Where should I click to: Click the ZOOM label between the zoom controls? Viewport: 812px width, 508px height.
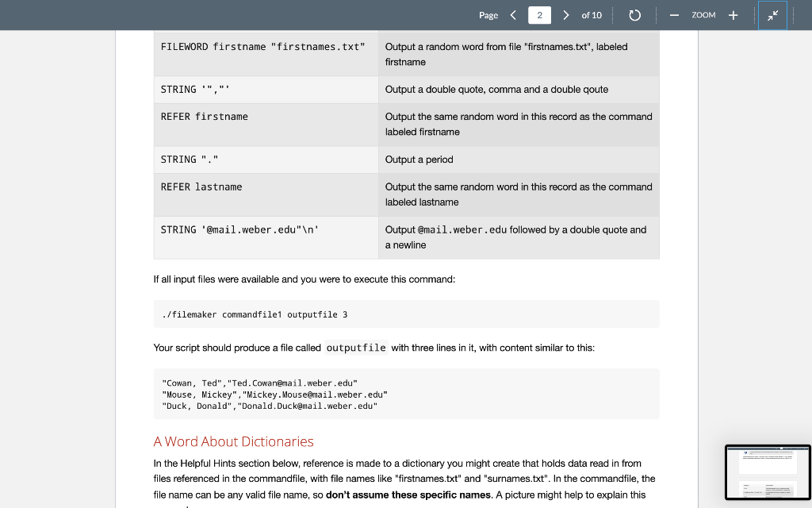(703, 14)
